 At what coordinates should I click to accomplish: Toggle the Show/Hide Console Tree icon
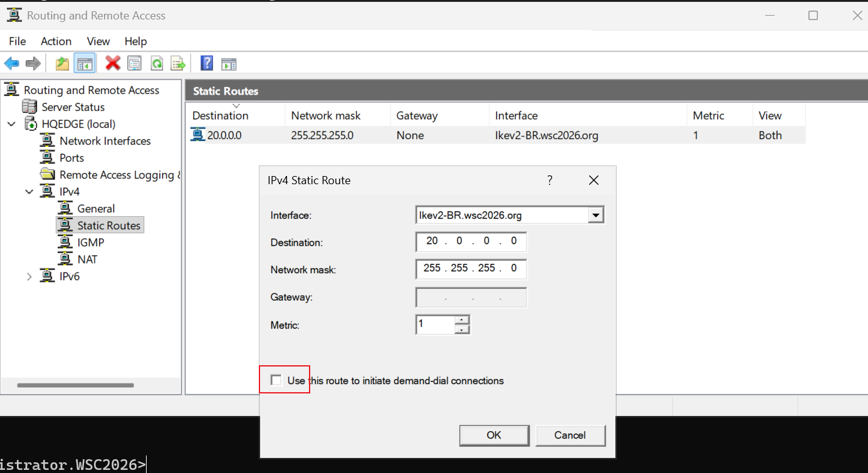85,63
